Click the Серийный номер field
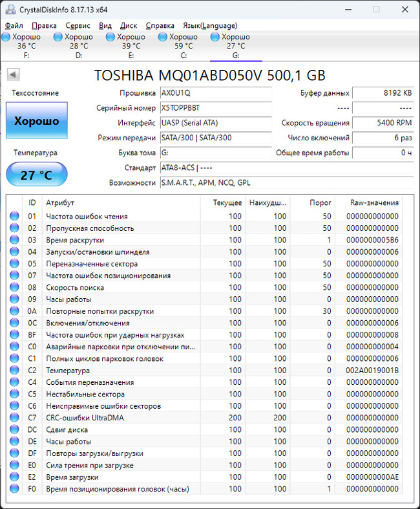 point(215,108)
